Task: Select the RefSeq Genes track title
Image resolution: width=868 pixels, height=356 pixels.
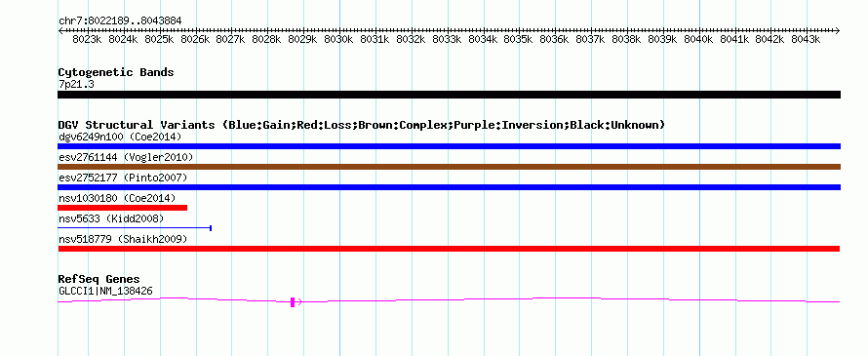Action: 99,279
